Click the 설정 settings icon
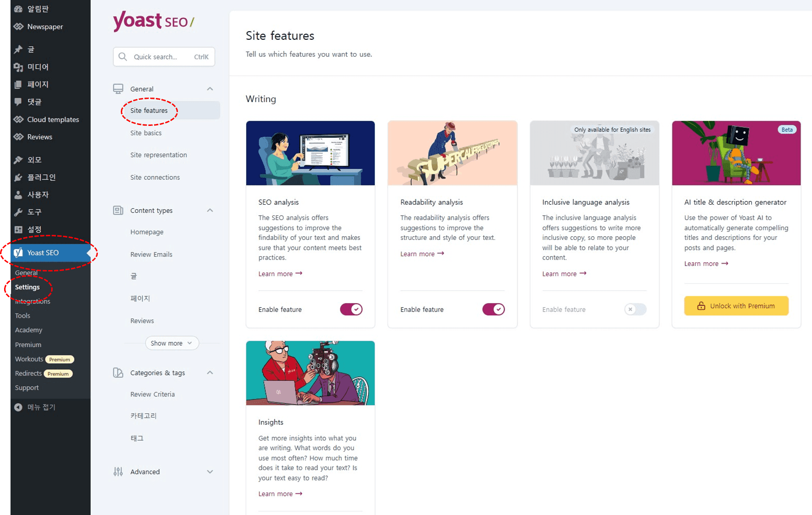Image resolution: width=812 pixels, height=515 pixels. [x=18, y=229]
